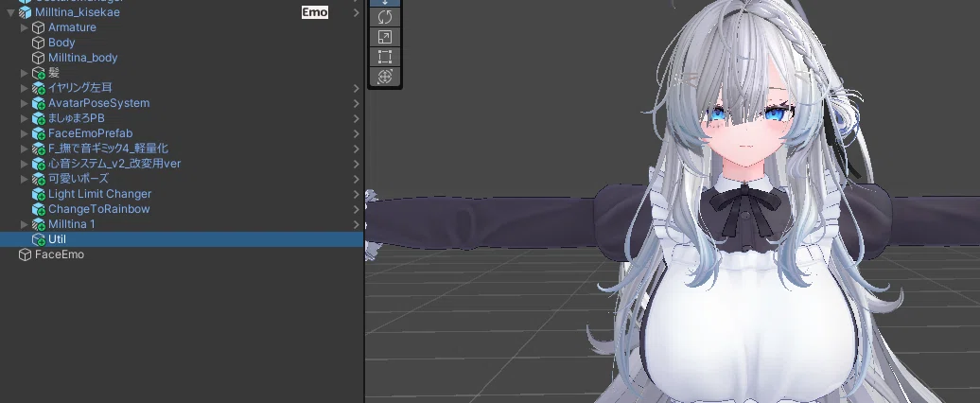Select the Scale tool in the scene toolbar
The image size is (980, 403).
(x=385, y=37)
